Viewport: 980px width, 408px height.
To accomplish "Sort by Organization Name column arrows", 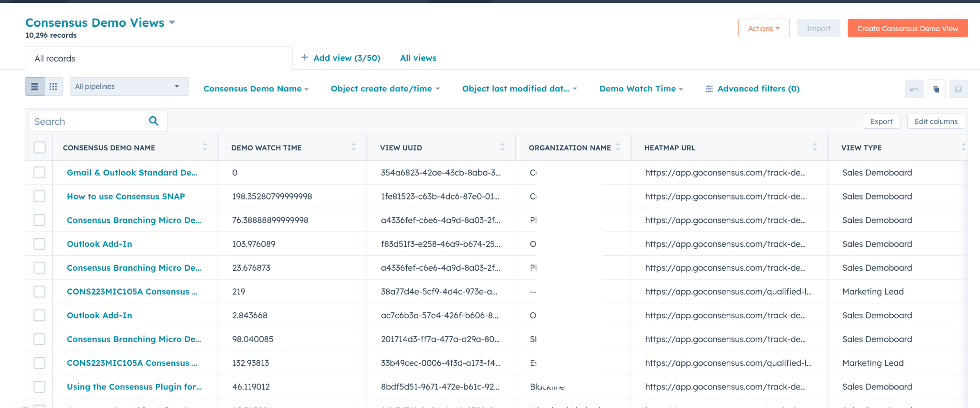I will pos(618,147).
